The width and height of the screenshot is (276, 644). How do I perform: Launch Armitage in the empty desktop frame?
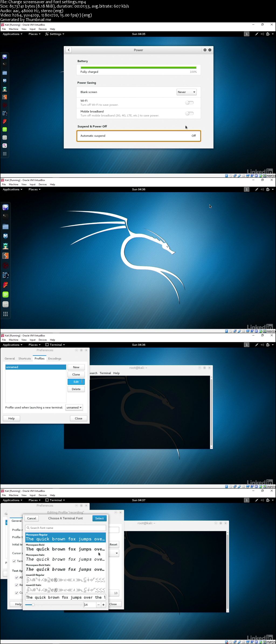(x=5, y=246)
